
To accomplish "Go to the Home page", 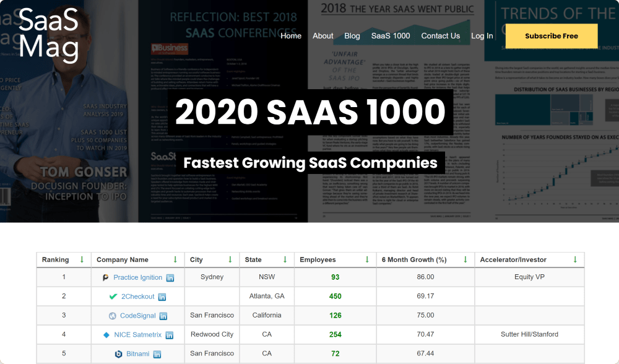I will (291, 36).
